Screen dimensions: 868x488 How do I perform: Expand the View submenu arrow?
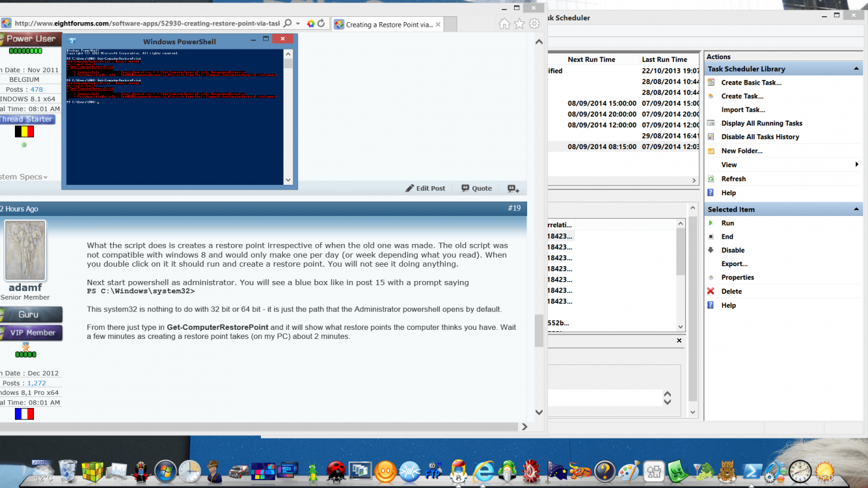point(857,165)
